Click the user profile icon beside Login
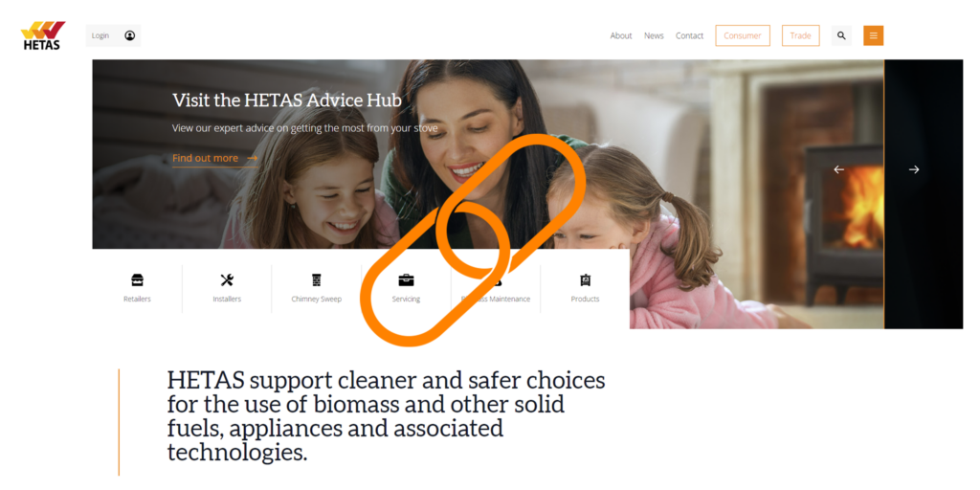Viewport: 980px width, 490px height. 129,35
